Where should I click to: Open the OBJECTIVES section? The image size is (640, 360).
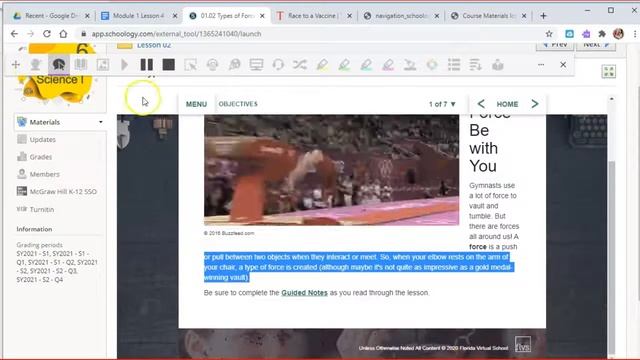pyautogui.click(x=238, y=104)
